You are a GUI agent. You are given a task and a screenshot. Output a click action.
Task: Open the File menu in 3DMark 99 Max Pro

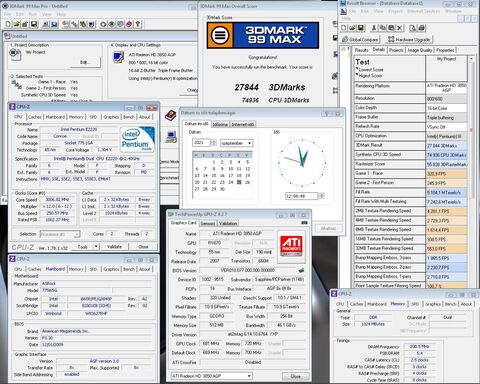point(8,14)
